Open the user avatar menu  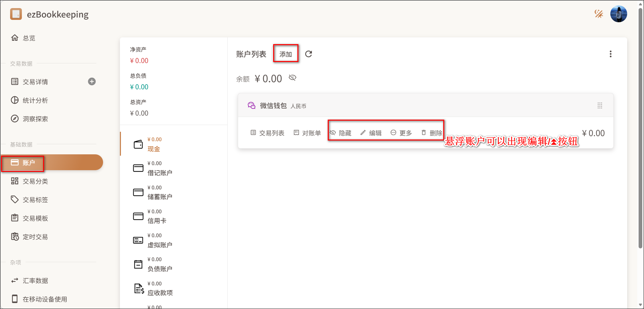618,14
